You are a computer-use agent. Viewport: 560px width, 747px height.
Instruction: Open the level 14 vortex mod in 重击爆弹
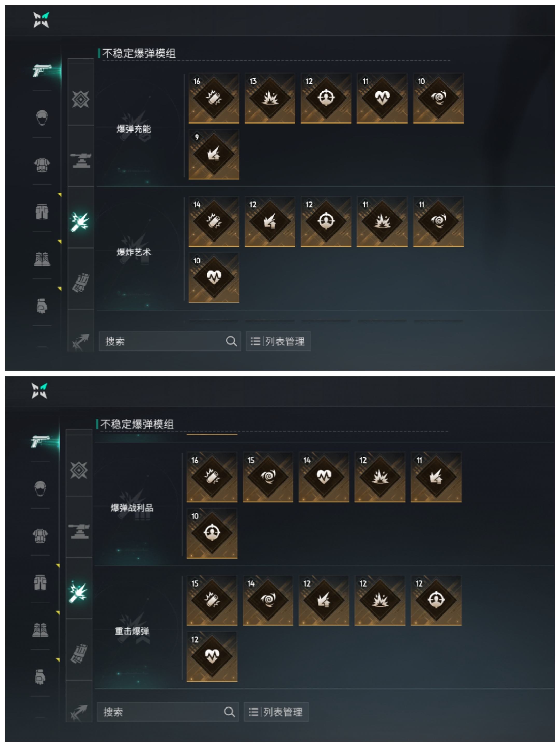coord(268,600)
